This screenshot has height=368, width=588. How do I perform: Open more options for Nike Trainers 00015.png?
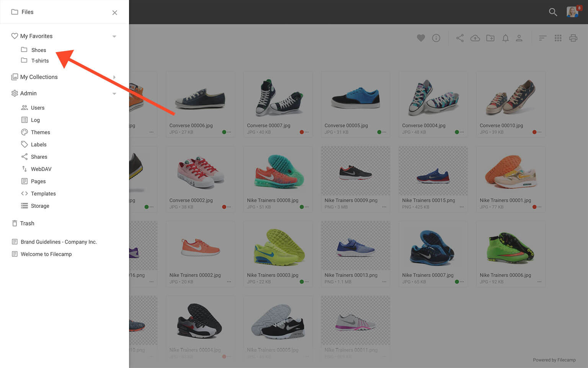click(x=462, y=207)
